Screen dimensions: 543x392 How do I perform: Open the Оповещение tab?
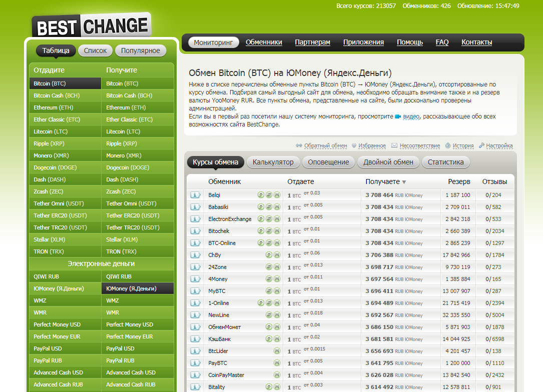click(328, 162)
